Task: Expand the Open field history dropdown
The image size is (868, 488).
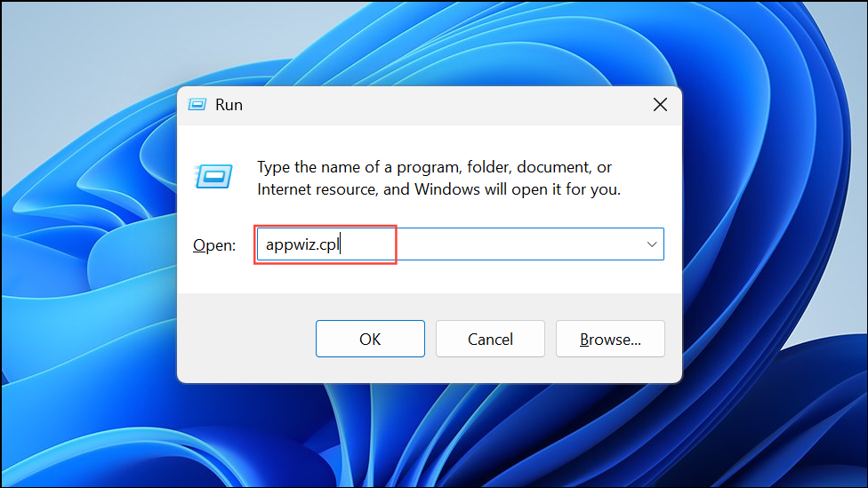Action: 652,244
